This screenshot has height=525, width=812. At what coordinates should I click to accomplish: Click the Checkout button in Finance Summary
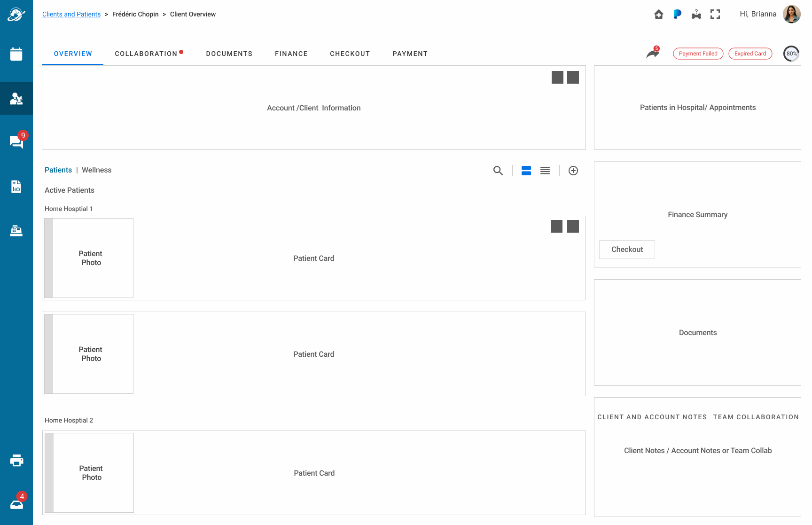click(627, 250)
